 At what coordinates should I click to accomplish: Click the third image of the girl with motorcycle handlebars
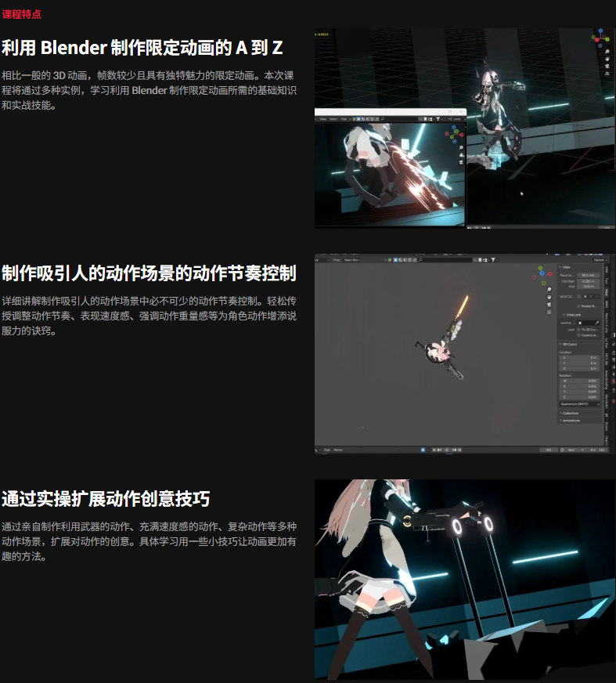[x=464, y=580]
